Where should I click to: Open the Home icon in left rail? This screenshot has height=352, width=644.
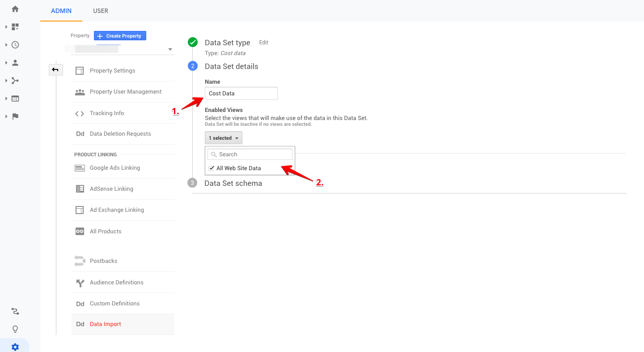(x=15, y=9)
